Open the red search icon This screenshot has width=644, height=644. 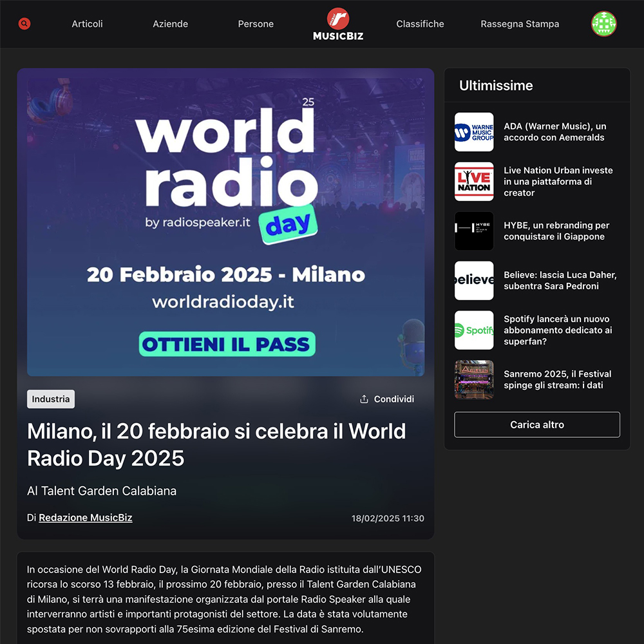[24, 24]
